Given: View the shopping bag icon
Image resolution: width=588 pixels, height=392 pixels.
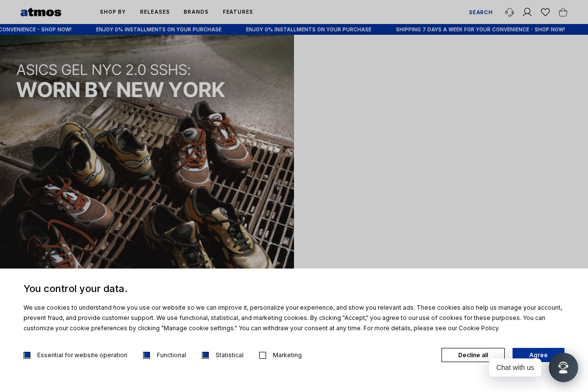Looking at the screenshot, I should click(563, 12).
